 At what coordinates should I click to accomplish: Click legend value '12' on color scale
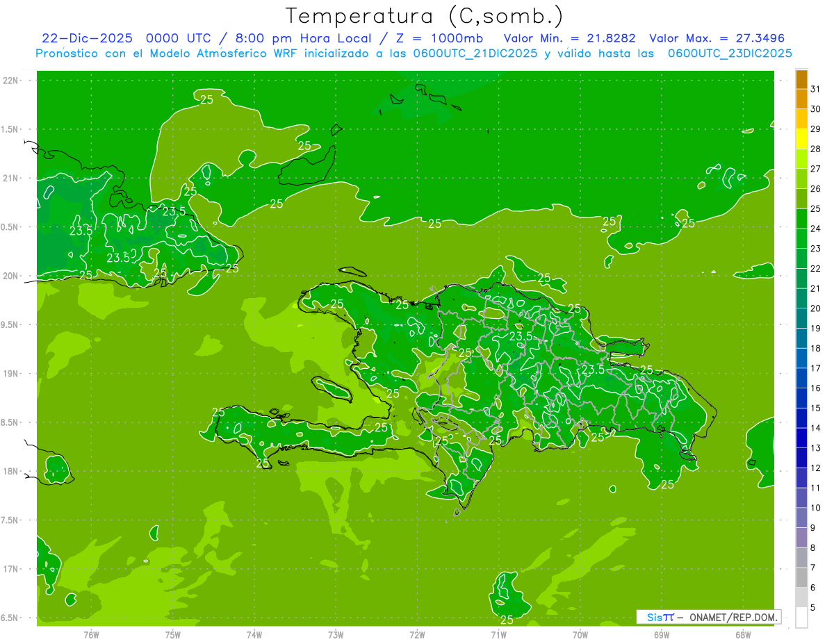pos(816,468)
